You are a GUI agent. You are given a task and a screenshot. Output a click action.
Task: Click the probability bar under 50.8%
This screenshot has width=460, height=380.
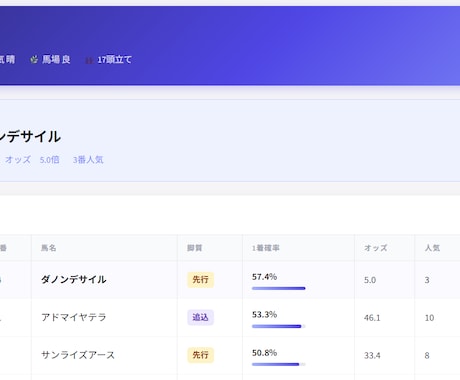tap(279, 364)
